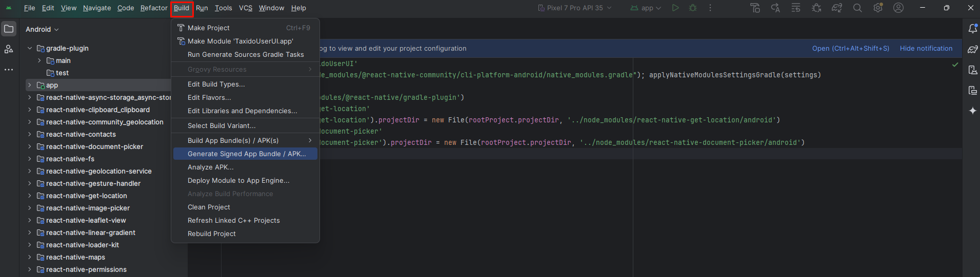Click Open (Ctrl+Alt+Shift+S) link
Viewport: 980px width, 277px height.
pyautogui.click(x=850, y=48)
